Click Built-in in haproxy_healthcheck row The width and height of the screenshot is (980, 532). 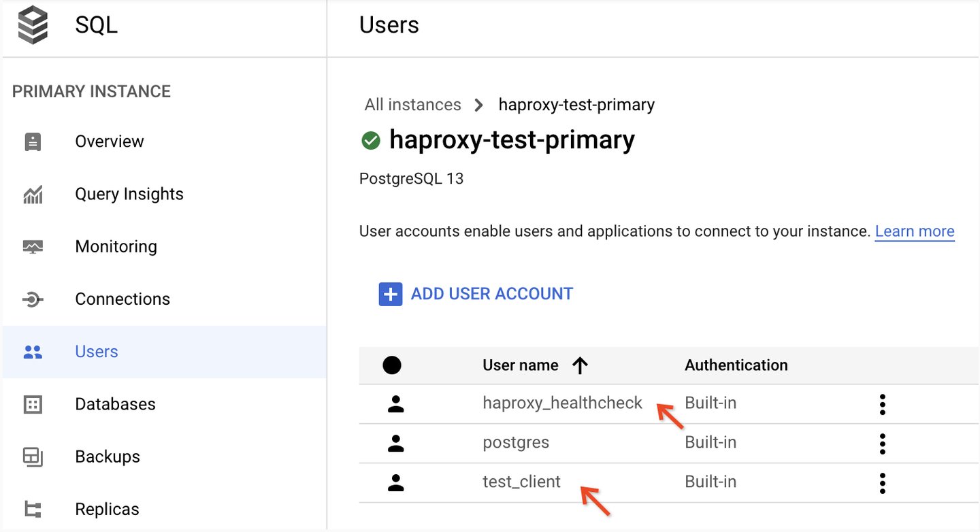(710, 403)
